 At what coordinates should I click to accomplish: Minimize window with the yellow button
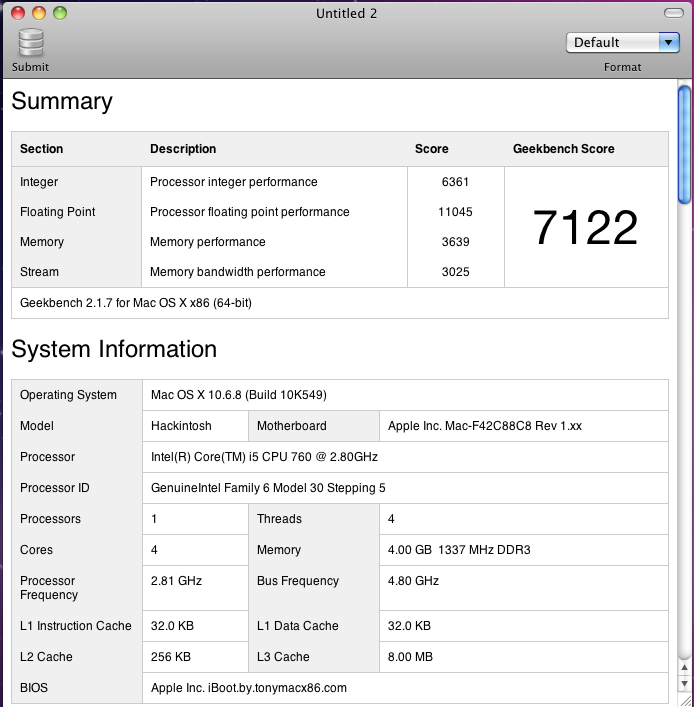click(x=39, y=14)
